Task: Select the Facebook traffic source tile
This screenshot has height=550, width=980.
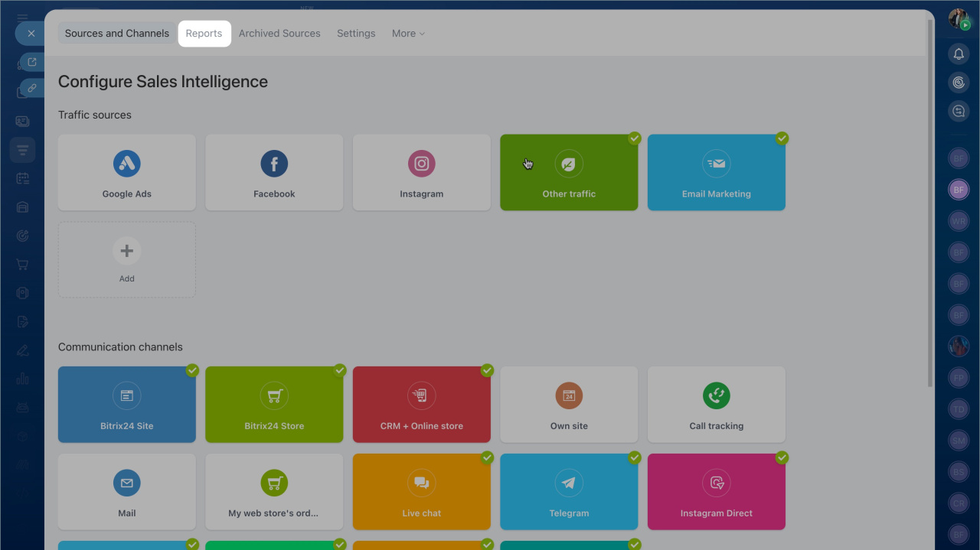Action: (274, 173)
